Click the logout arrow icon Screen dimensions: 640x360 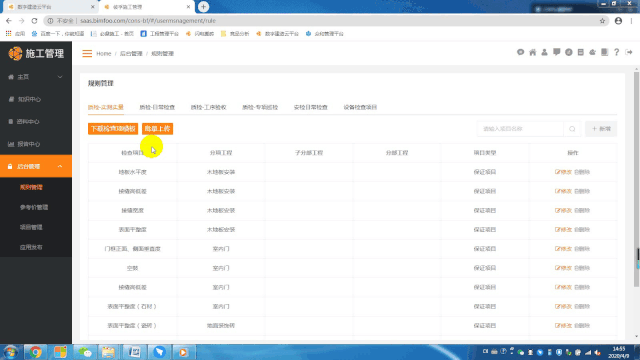[629, 52]
